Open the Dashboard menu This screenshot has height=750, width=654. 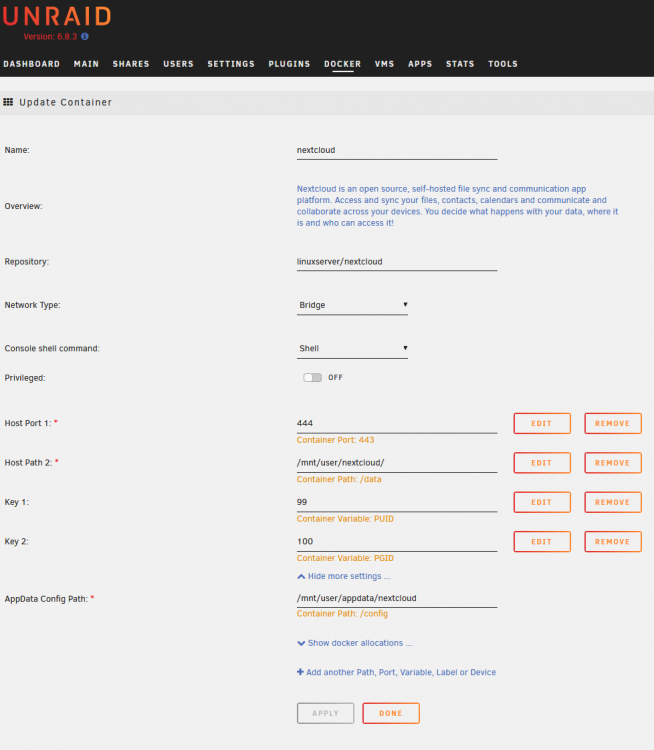pos(32,64)
